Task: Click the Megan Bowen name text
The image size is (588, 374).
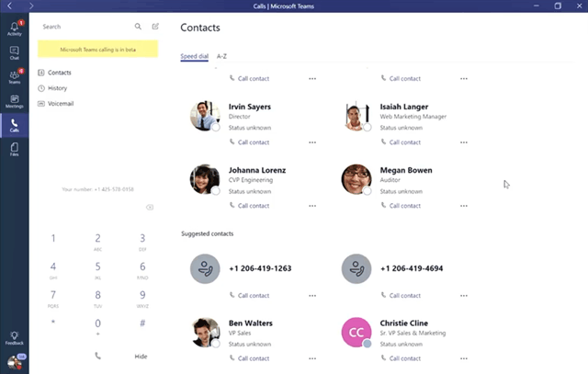Action: coord(406,170)
